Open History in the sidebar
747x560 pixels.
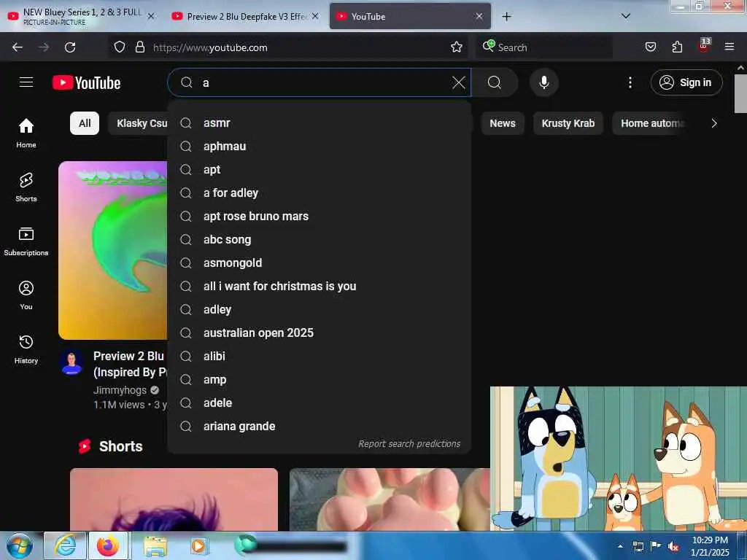coord(26,349)
